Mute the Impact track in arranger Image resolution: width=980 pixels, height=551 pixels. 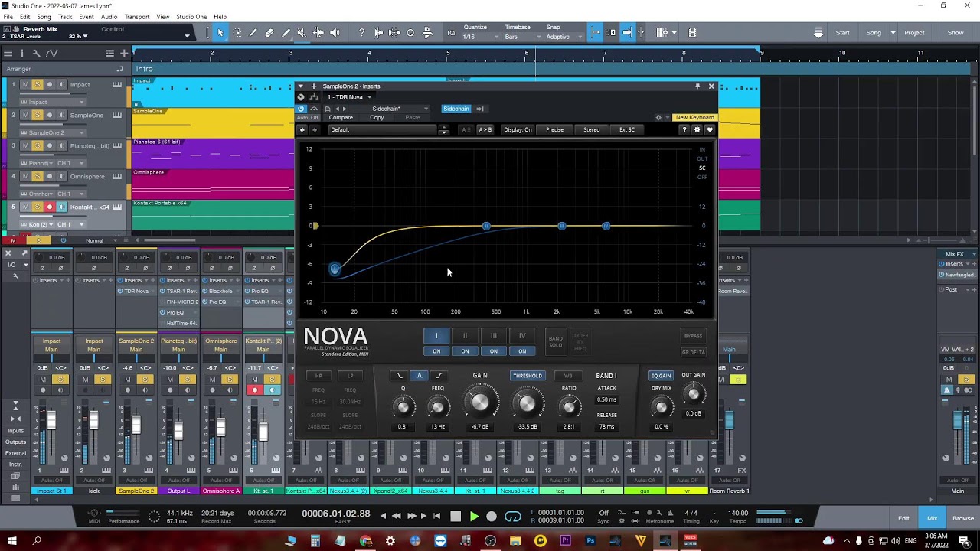pos(25,85)
